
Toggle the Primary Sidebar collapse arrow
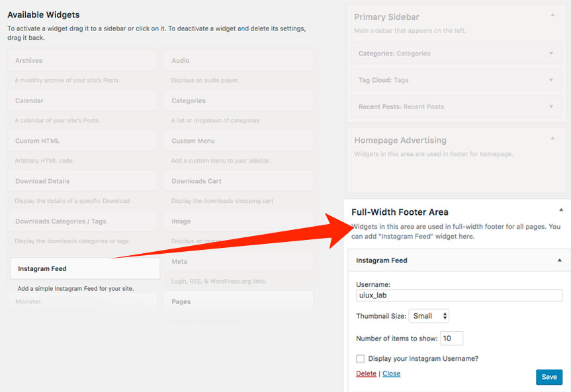[x=552, y=14]
